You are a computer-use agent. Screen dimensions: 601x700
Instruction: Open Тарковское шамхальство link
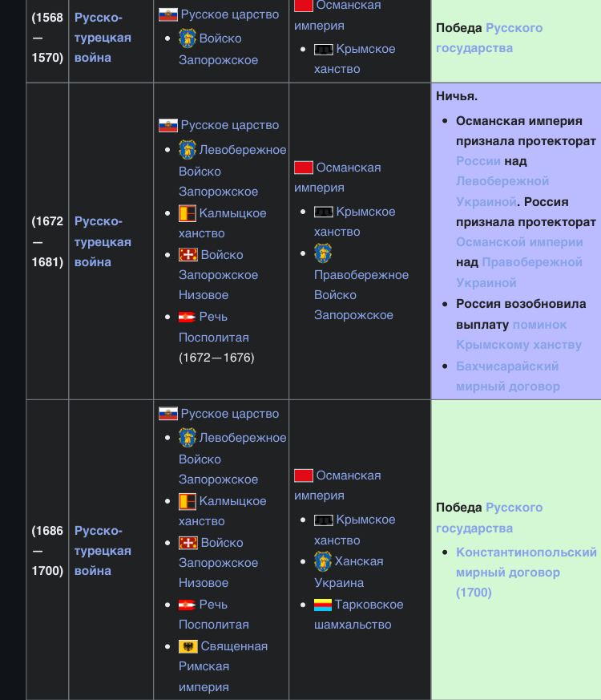click(x=359, y=615)
